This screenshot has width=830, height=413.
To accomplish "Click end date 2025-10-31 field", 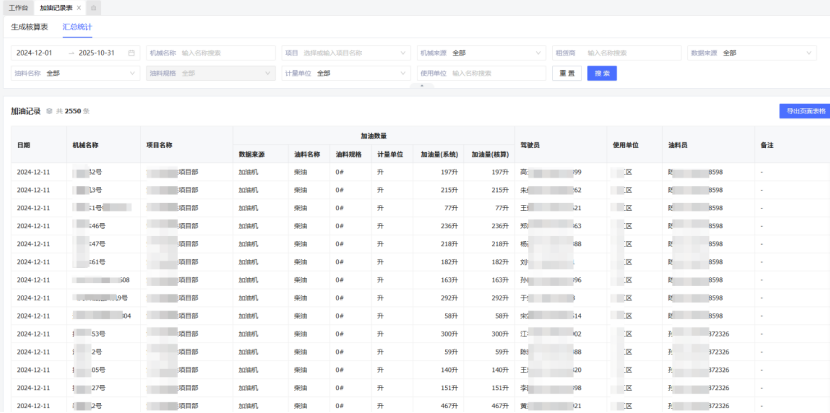I will tap(96, 53).
